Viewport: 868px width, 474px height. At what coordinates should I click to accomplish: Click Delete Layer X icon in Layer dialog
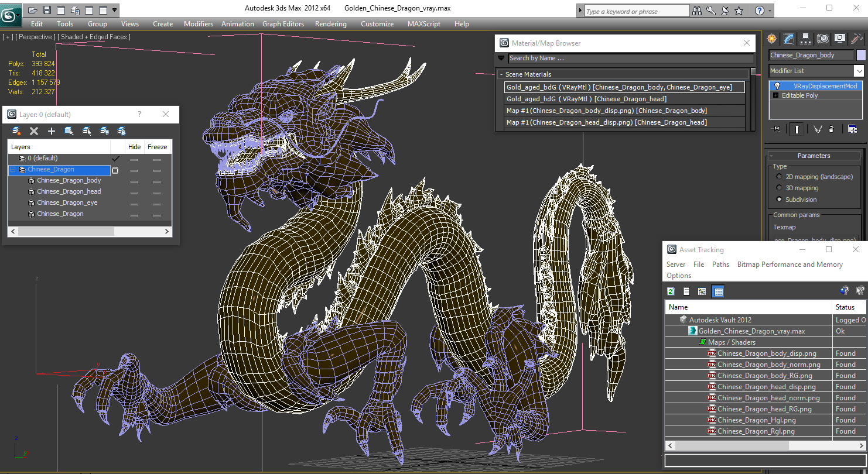34,131
